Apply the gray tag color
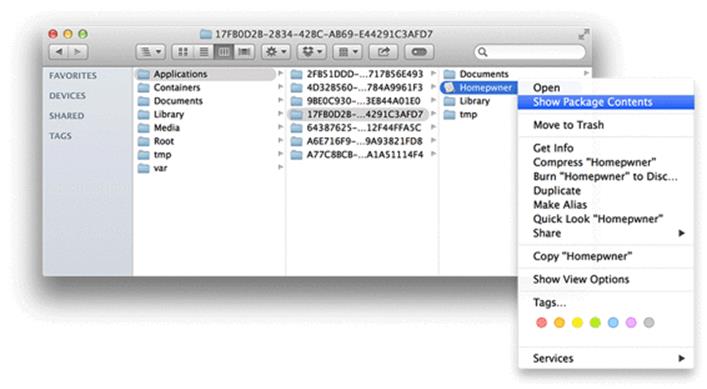 pyautogui.click(x=649, y=323)
